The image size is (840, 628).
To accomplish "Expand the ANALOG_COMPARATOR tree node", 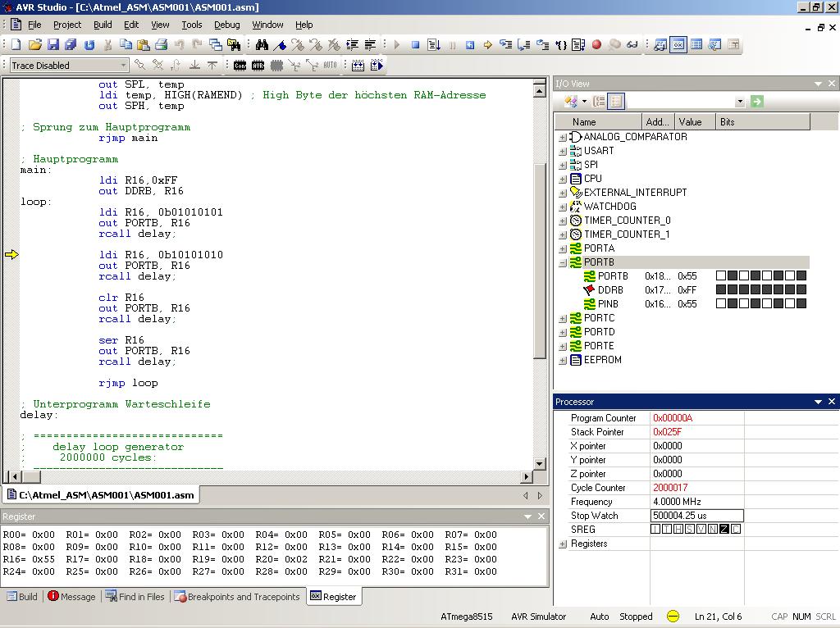I will pyautogui.click(x=563, y=137).
